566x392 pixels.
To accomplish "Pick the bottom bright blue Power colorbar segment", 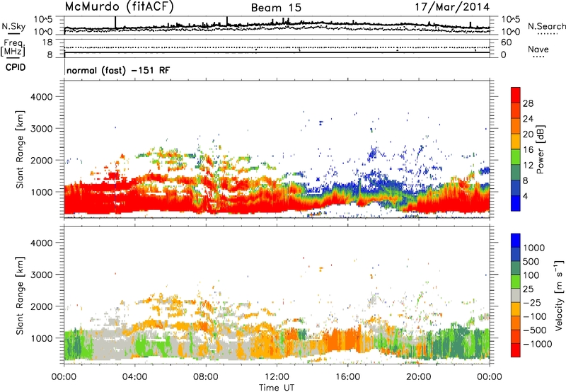I will (516, 204).
